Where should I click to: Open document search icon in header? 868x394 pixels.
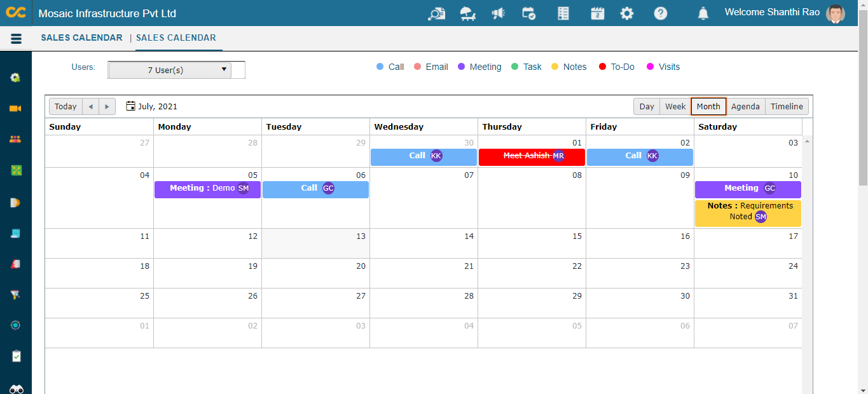[x=437, y=13]
